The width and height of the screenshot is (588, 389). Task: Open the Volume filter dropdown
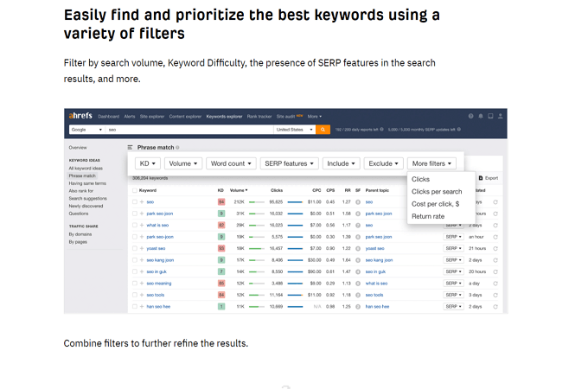pyautogui.click(x=183, y=163)
